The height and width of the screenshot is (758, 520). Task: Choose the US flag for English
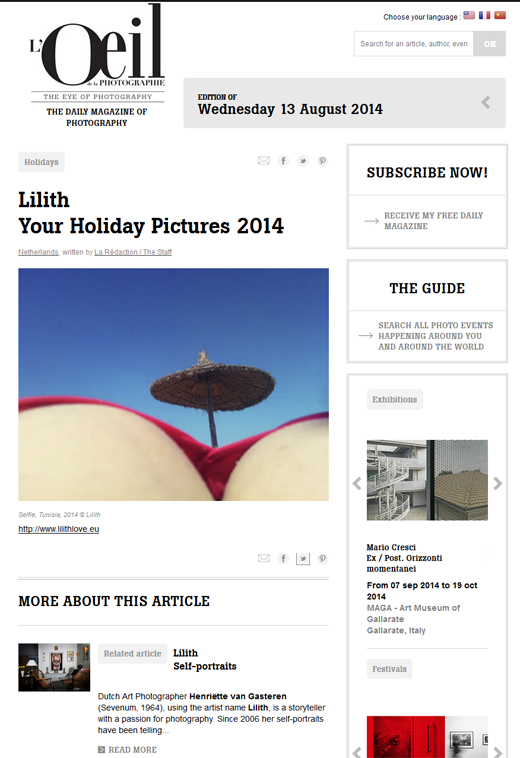tap(469, 15)
